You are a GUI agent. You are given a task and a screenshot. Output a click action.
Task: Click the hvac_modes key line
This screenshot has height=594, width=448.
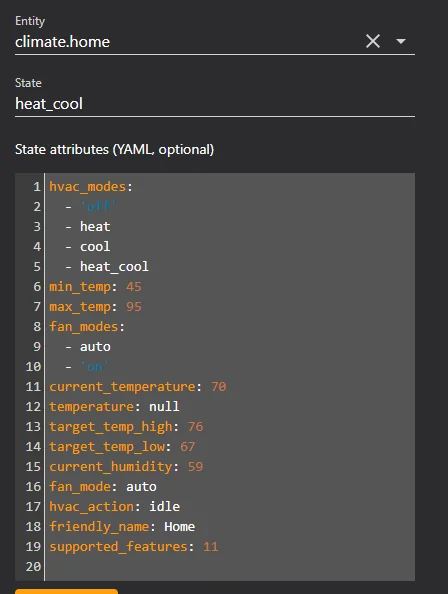91,186
